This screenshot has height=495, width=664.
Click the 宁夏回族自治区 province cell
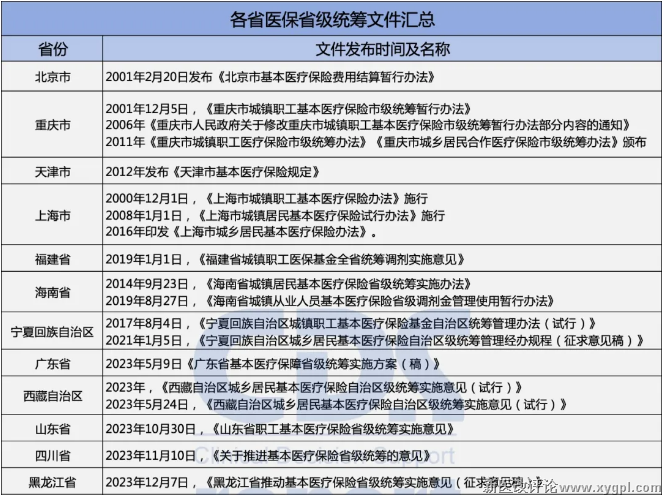[52, 332]
